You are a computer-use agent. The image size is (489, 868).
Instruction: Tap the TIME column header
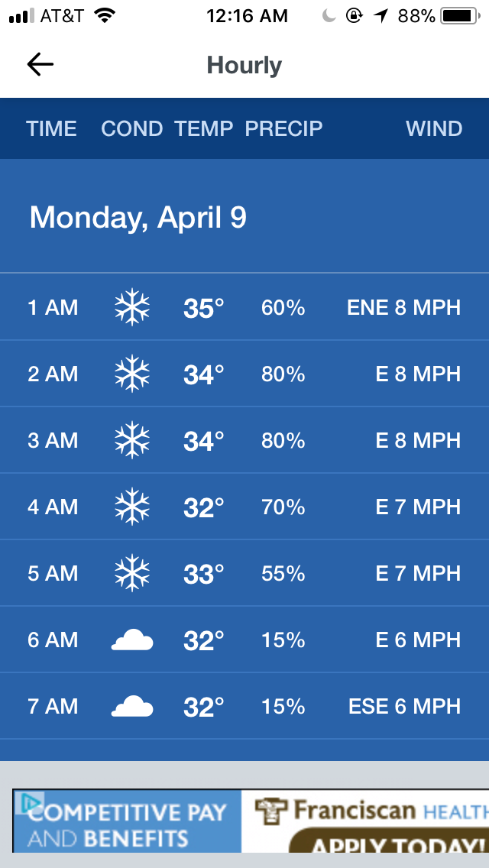click(51, 128)
